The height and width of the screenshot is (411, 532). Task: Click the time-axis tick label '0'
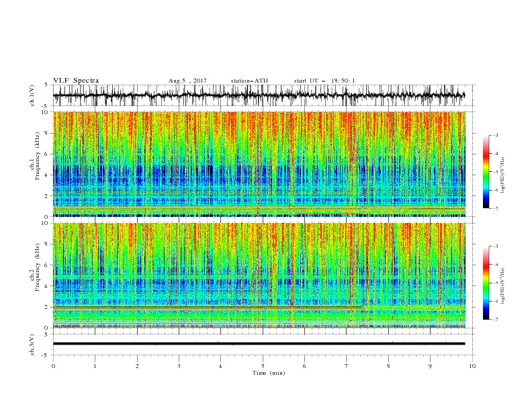point(53,366)
